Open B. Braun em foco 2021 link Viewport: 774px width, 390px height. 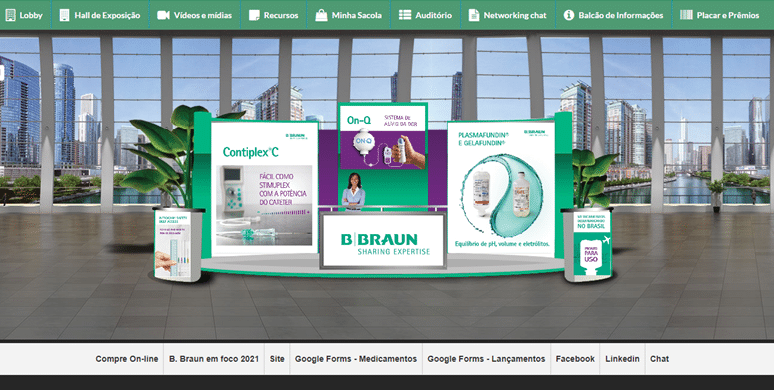tap(214, 359)
